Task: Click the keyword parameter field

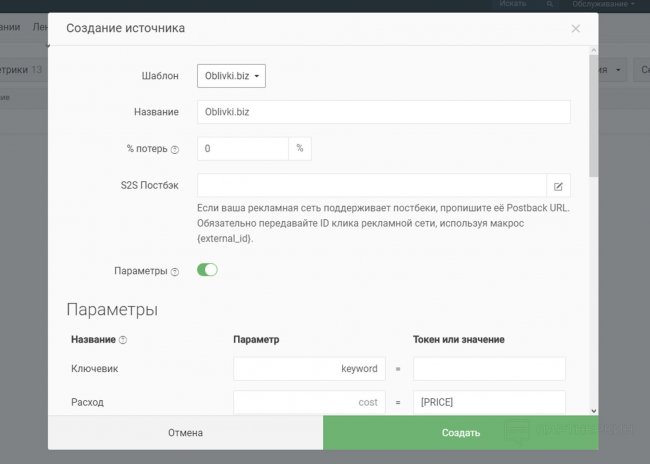Action: click(x=308, y=369)
